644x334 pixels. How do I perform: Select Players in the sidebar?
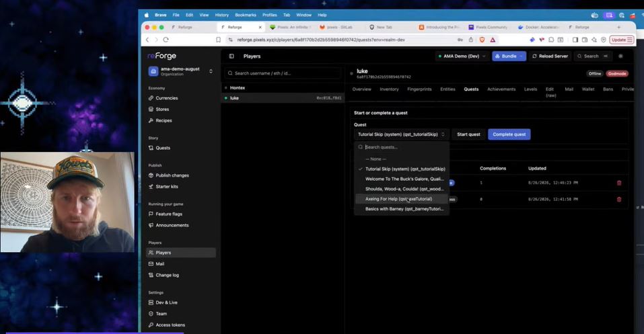tap(181, 253)
